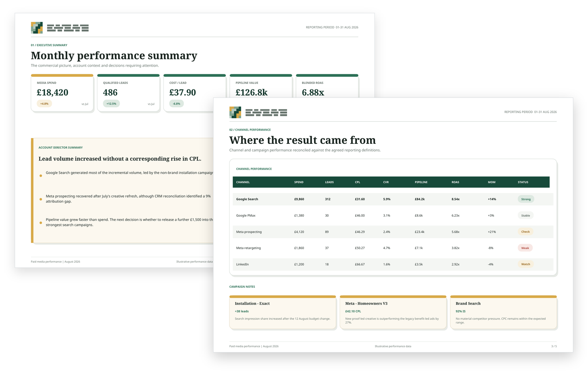Select the 'Google PMax' channel name cell
The width and height of the screenshot is (588, 390).
pyautogui.click(x=246, y=216)
